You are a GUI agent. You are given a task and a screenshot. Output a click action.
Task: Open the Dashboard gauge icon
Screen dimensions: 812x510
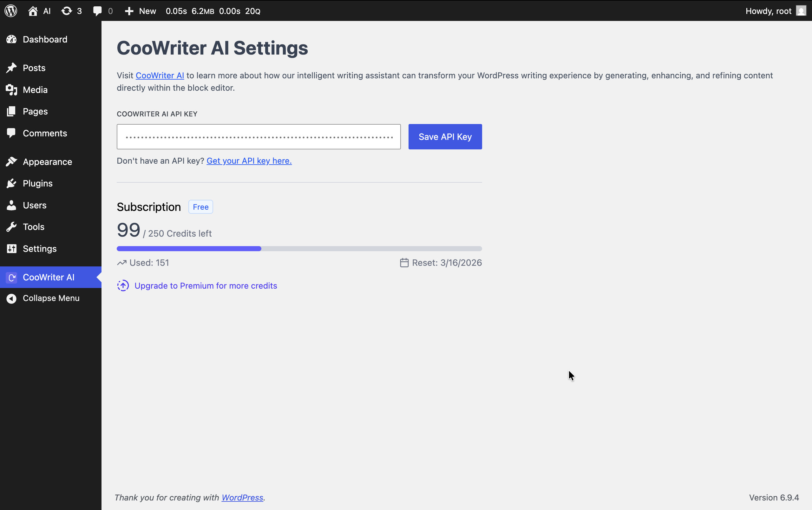tap(11, 39)
